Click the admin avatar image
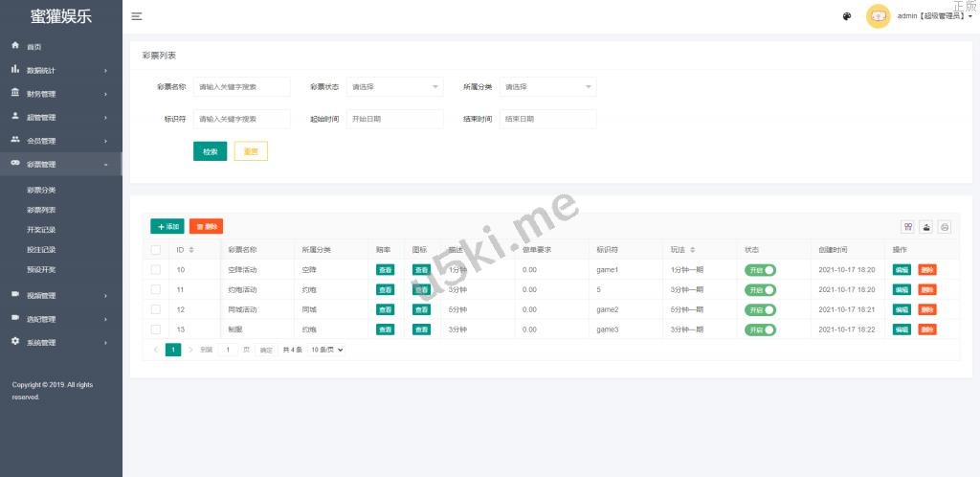The image size is (980, 477). point(878,16)
